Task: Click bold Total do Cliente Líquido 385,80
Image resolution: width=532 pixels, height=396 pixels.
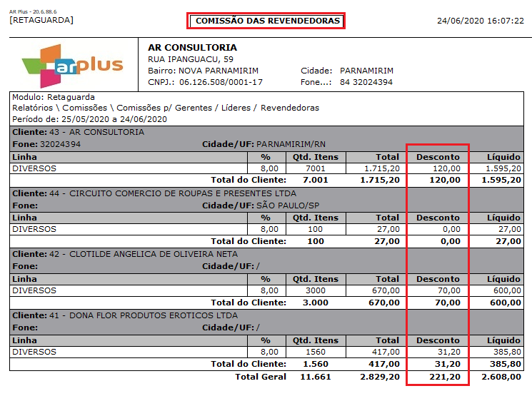Action: 506,364
